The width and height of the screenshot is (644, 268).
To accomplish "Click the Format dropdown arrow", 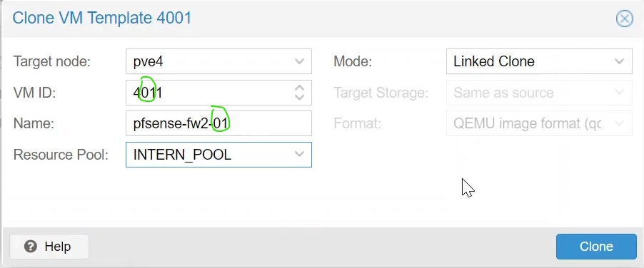I will [619, 123].
